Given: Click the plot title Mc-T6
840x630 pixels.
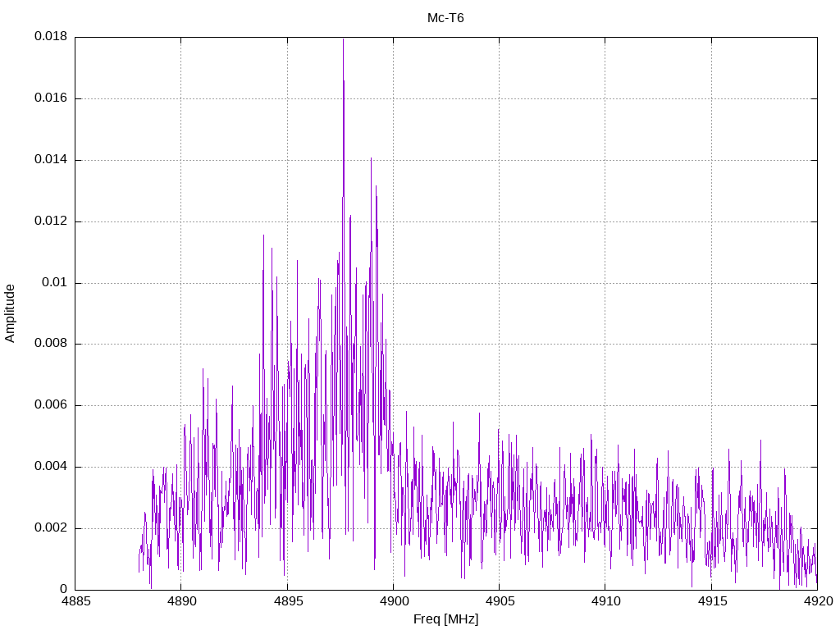Looking at the screenshot, I should point(445,18).
